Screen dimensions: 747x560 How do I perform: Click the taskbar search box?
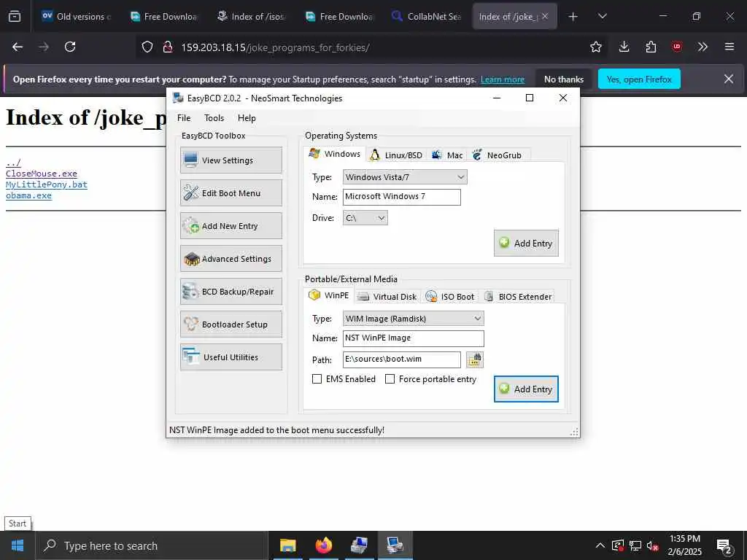click(152, 545)
